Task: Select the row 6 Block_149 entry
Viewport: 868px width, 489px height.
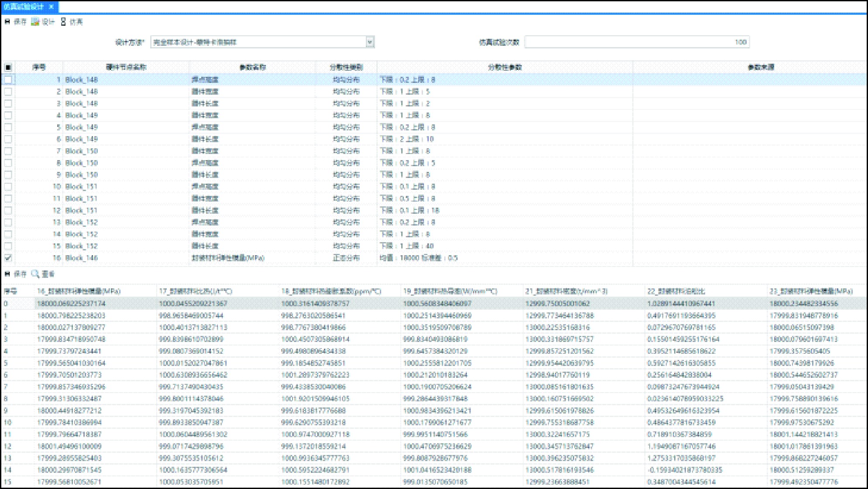Action: (82, 139)
